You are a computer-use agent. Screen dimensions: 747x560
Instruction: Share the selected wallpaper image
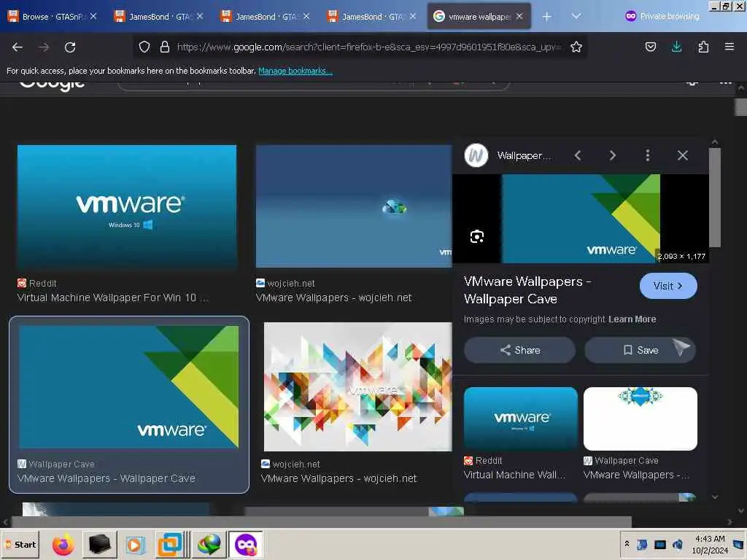click(519, 350)
